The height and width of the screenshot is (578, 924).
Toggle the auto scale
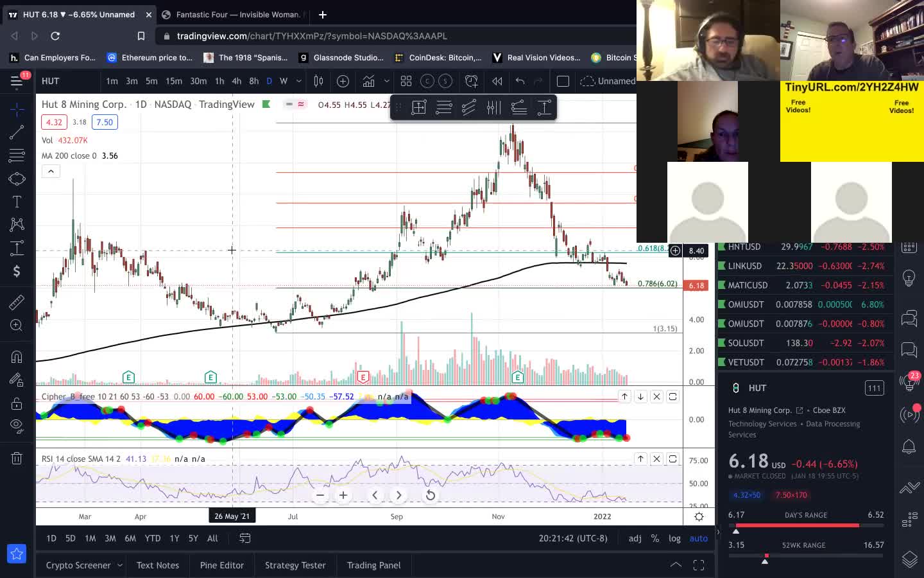[x=699, y=538]
